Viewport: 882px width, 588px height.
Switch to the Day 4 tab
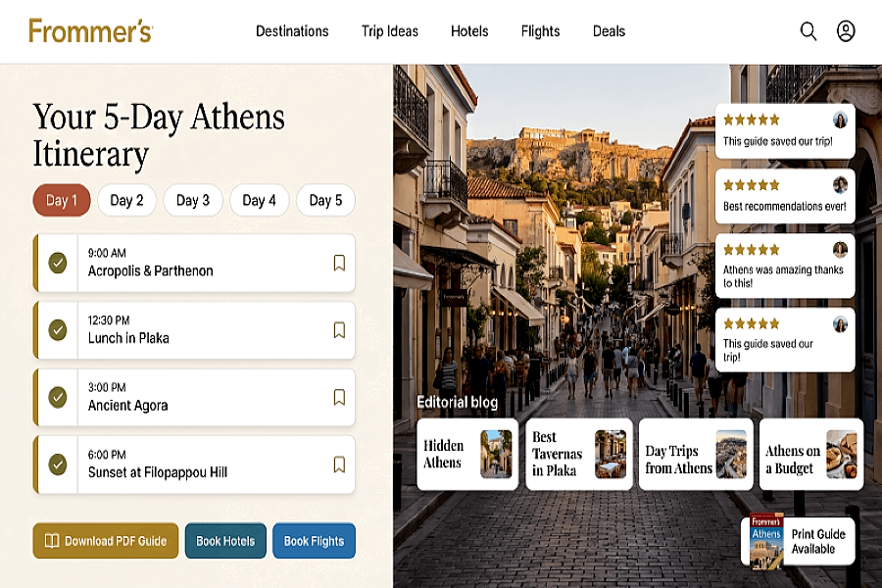coord(260,200)
